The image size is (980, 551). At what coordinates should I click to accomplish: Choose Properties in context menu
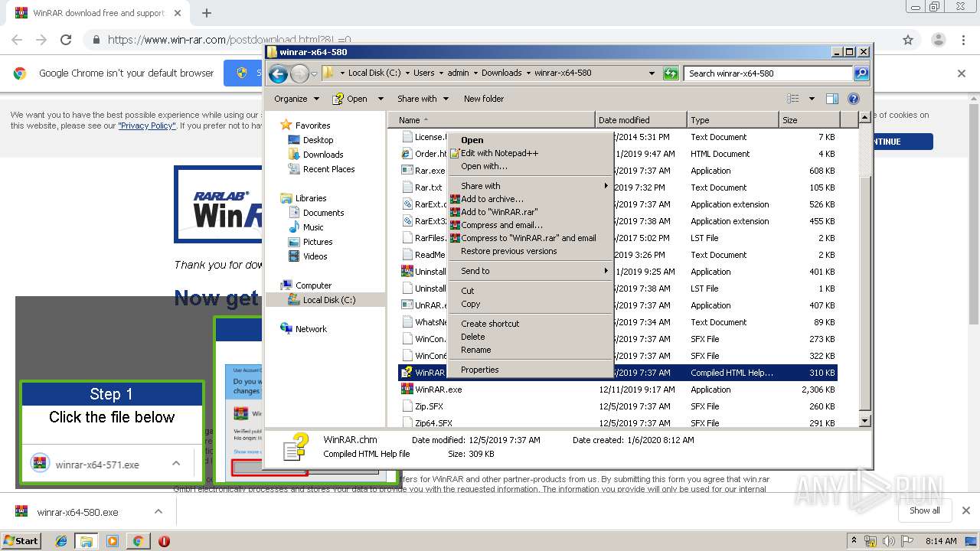click(x=530, y=370)
